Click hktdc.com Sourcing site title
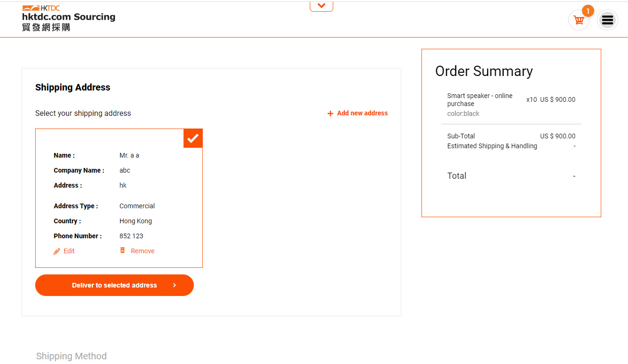The height and width of the screenshot is (364, 628). pyautogui.click(x=69, y=17)
